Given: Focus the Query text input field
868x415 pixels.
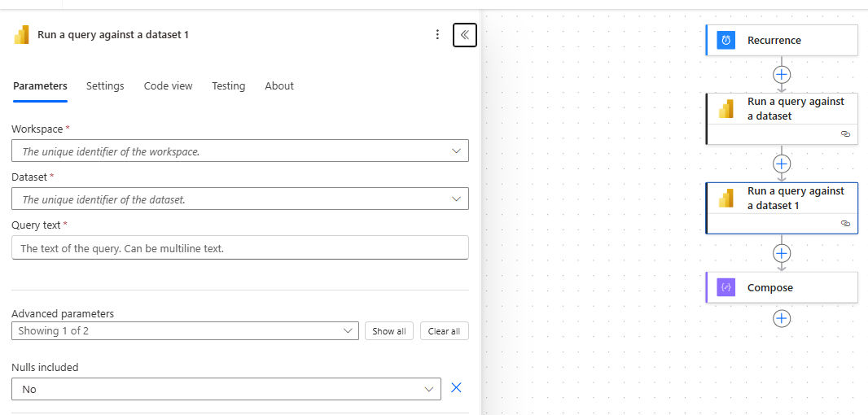Looking at the screenshot, I should coord(240,248).
